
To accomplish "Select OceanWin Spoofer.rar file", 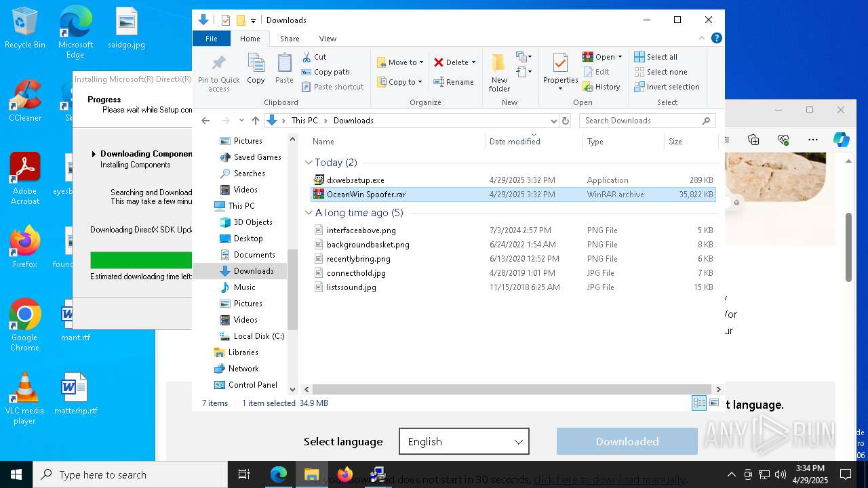I will click(513, 195).
